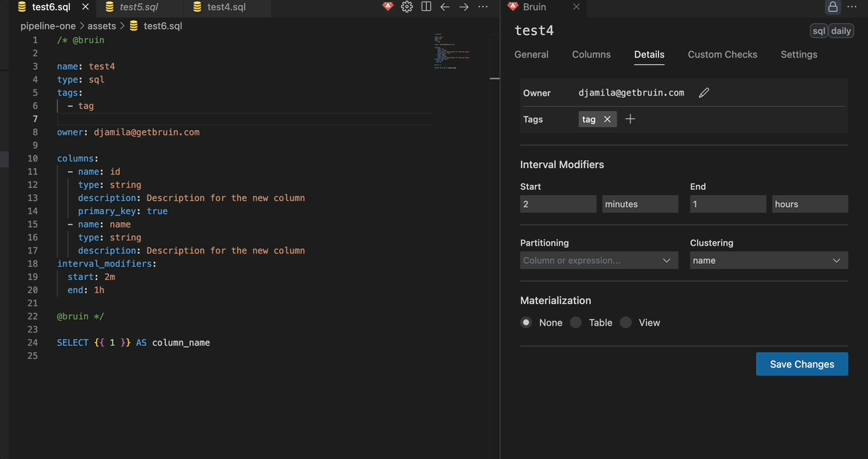Open the editor settings gear icon
The width and height of the screenshot is (868, 459).
tap(407, 7)
